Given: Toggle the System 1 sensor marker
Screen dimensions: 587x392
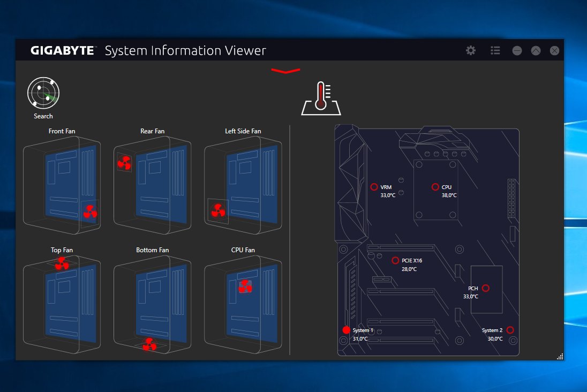Looking at the screenshot, I should [x=346, y=330].
